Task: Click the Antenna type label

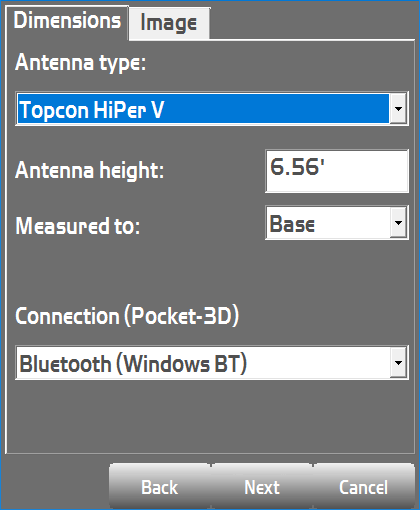Action: coord(81,63)
